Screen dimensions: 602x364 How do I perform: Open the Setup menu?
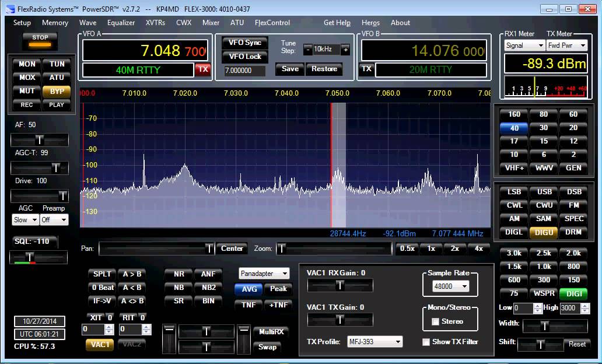[22, 23]
